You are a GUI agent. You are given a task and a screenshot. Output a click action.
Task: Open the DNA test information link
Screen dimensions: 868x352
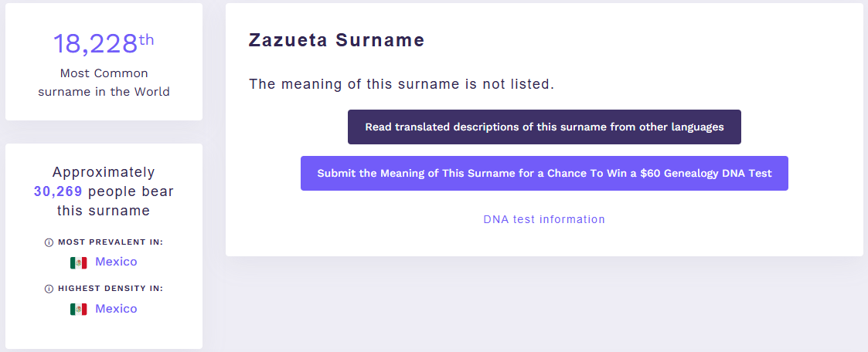(544, 219)
